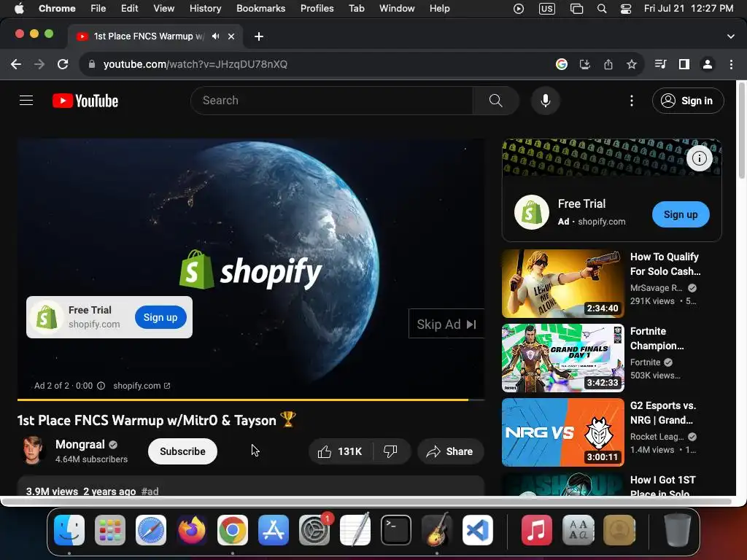
Task: Like the video with thumbs up
Action: pyautogui.click(x=340, y=451)
